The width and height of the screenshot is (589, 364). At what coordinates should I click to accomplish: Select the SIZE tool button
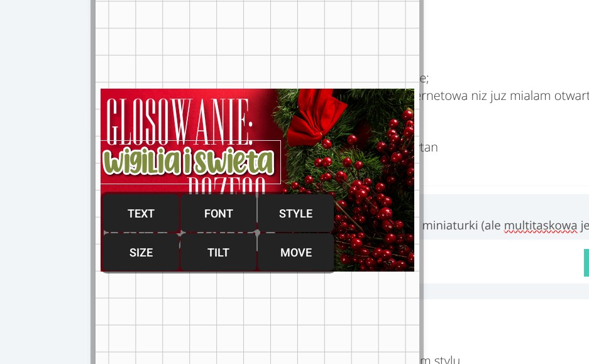[x=141, y=253]
